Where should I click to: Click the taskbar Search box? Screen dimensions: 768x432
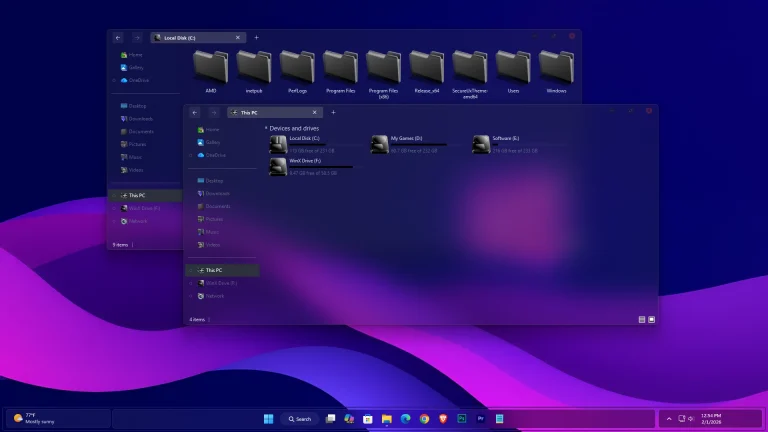(x=300, y=419)
